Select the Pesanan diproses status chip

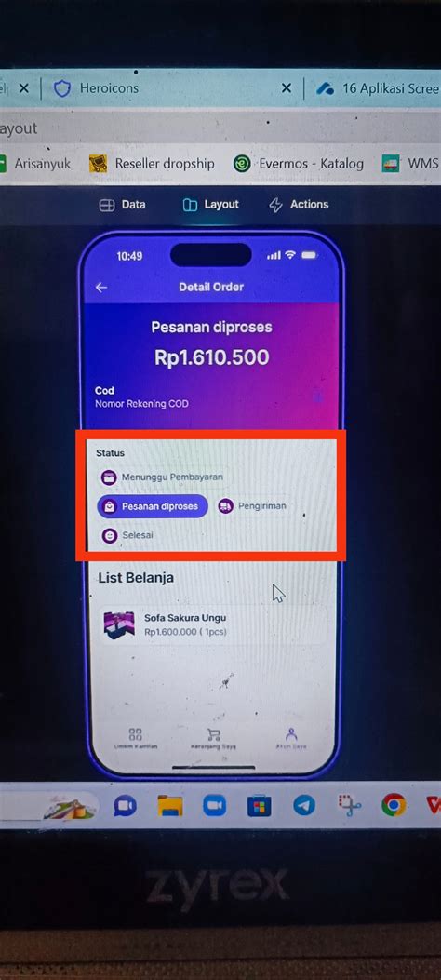coord(152,506)
